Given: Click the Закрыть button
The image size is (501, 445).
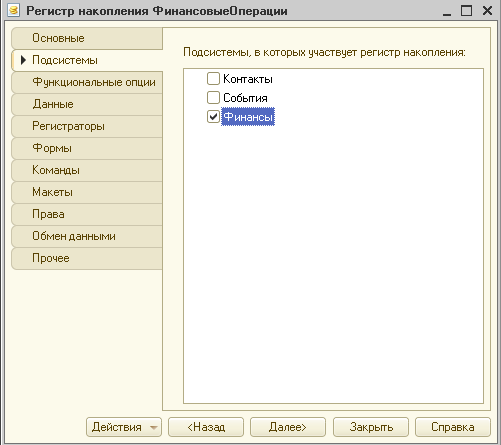Looking at the screenshot, I should [371, 427].
